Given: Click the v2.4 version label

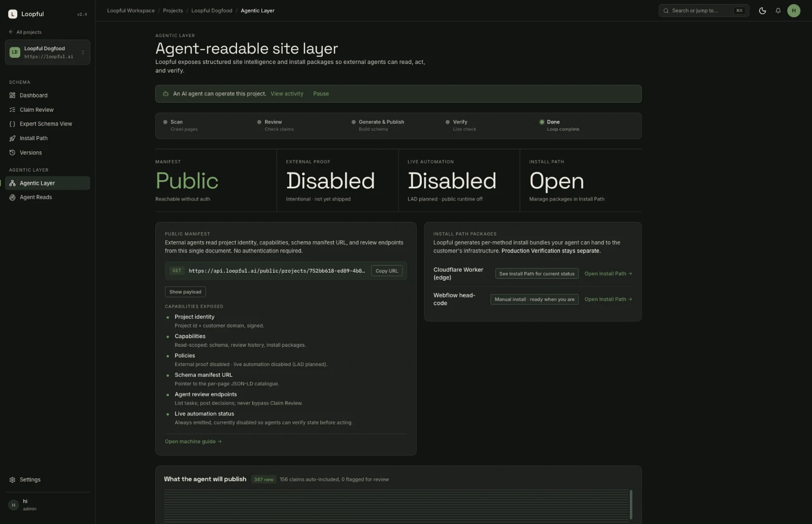Looking at the screenshot, I should click(82, 14).
